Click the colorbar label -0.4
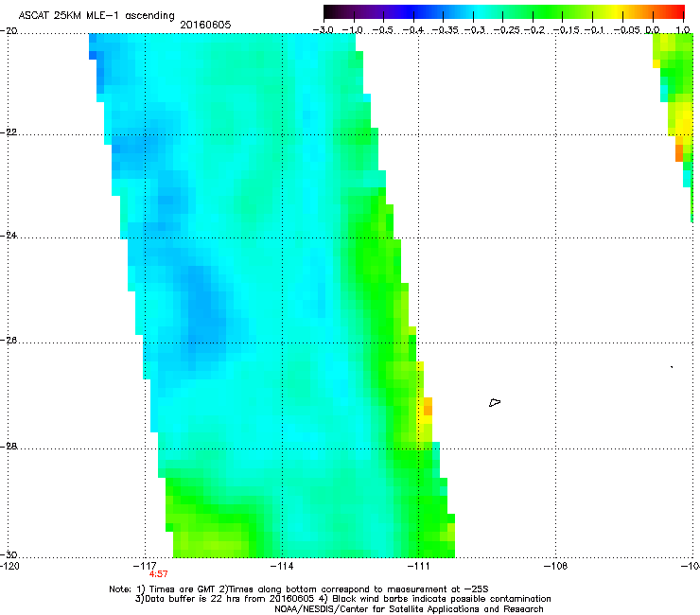 click(413, 30)
